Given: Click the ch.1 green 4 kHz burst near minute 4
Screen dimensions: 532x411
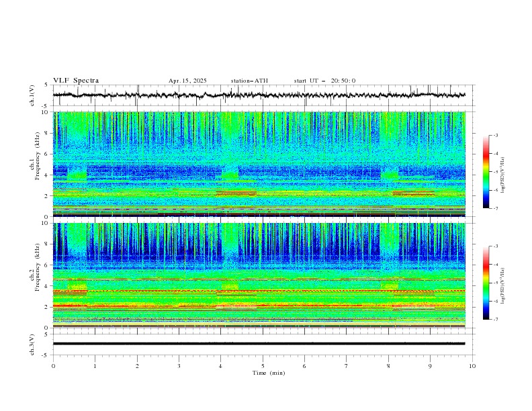Looking at the screenshot, I should click(230, 175).
